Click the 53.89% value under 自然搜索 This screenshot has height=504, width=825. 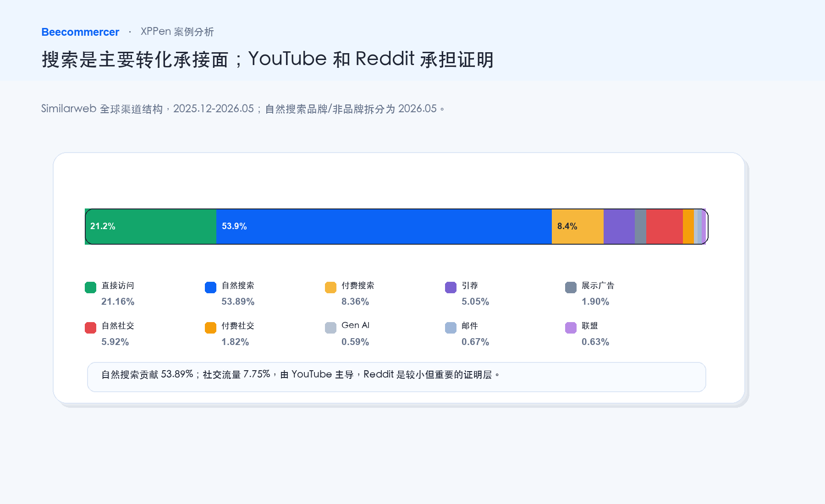click(238, 301)
